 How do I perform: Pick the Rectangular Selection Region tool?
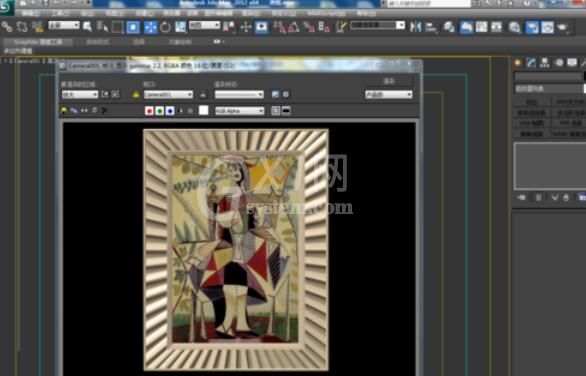pos(117,27)
